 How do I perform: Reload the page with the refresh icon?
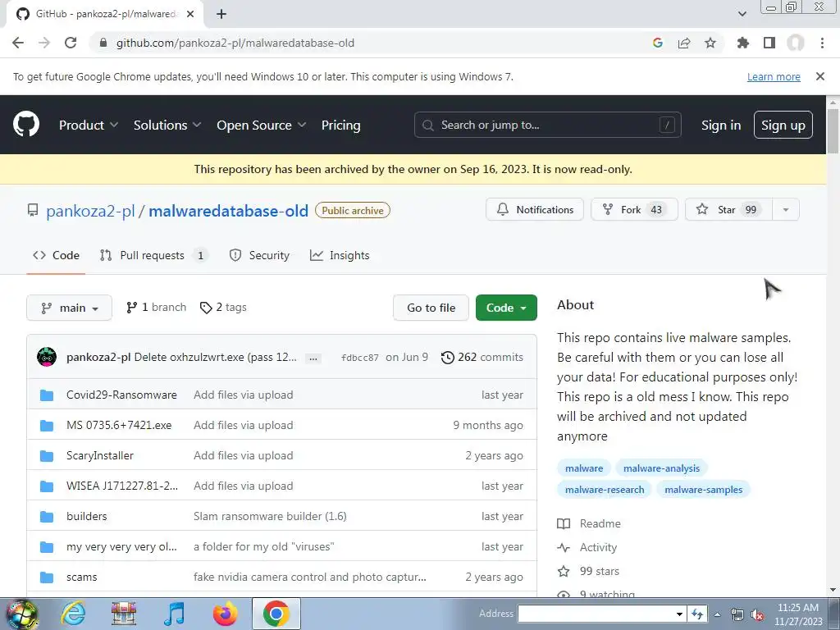pyautogui.click(x=71, y=43)
